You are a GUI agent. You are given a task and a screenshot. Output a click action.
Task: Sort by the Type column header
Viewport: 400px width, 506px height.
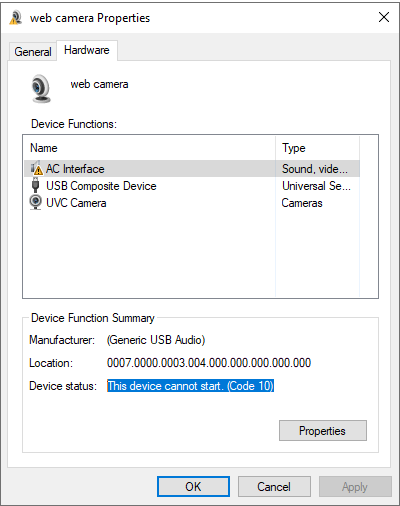pos(318,148)
